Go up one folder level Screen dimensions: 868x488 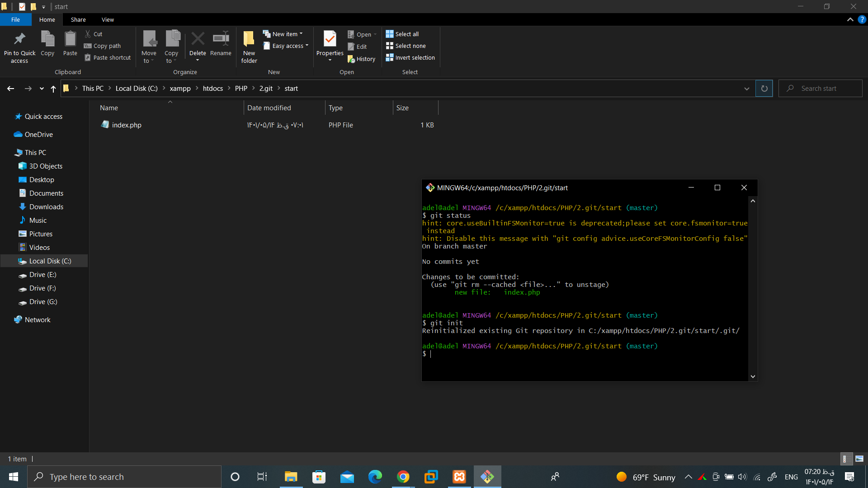pos(53,89)
